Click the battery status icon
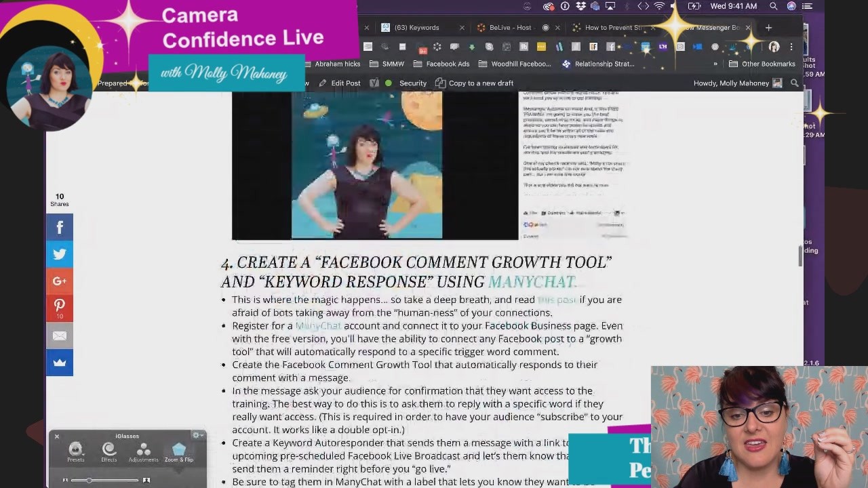Screen dimensions: 868x488 point(694,6)
